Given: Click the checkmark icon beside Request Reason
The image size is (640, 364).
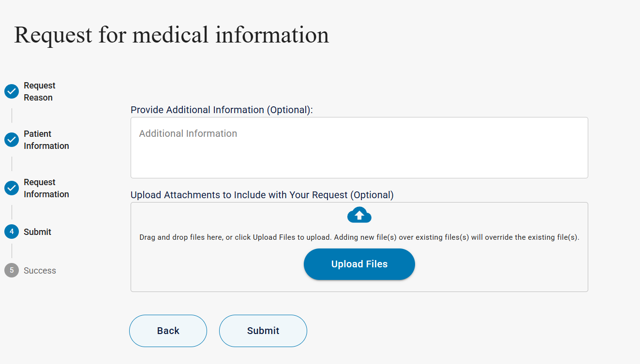Looking at the screenshot, I should [x=12, y=91].
